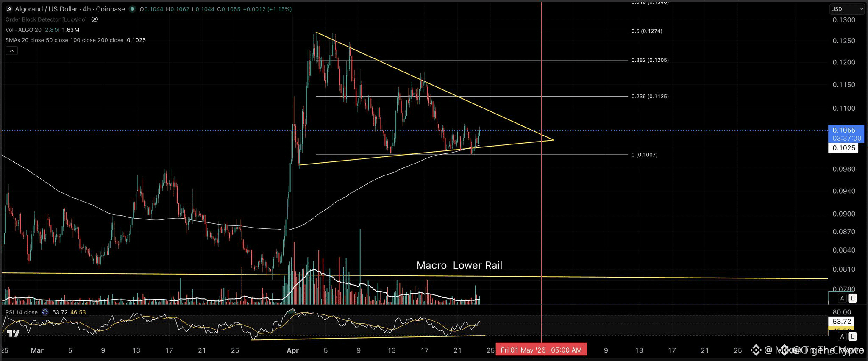
Task: Click the +0.0012 (+1.15%) price change readout
Action: 267,9
